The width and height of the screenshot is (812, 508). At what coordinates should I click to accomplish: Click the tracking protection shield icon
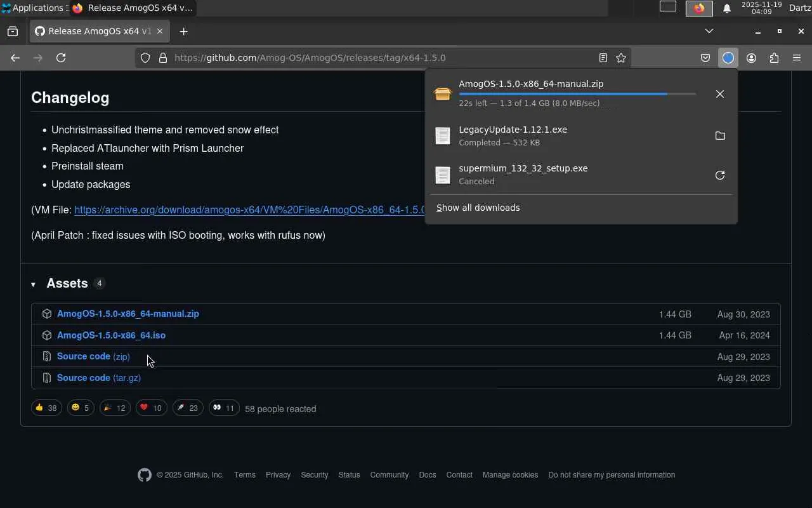click(145, 58)
